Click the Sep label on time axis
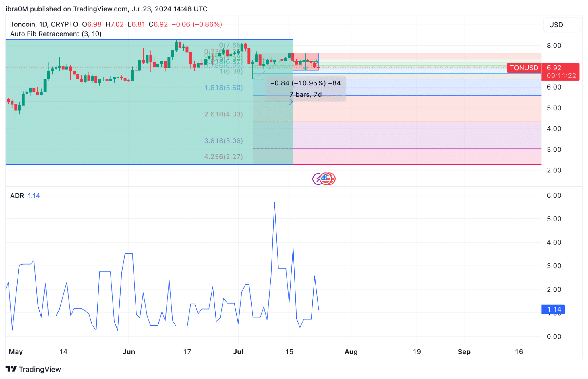This screenshot has height=379, width=588. pyautogui.click(x=464, y=351)
